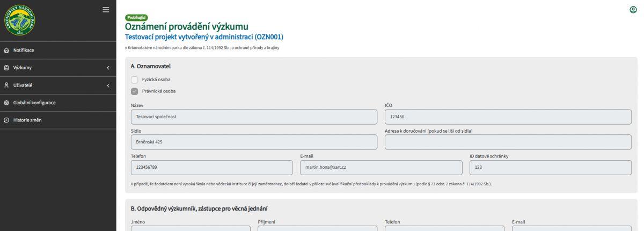The width and height of the screenshot is (644, 231).
Task: Check the Fyzická osoba checkbox
Action: tap(135, 80)
